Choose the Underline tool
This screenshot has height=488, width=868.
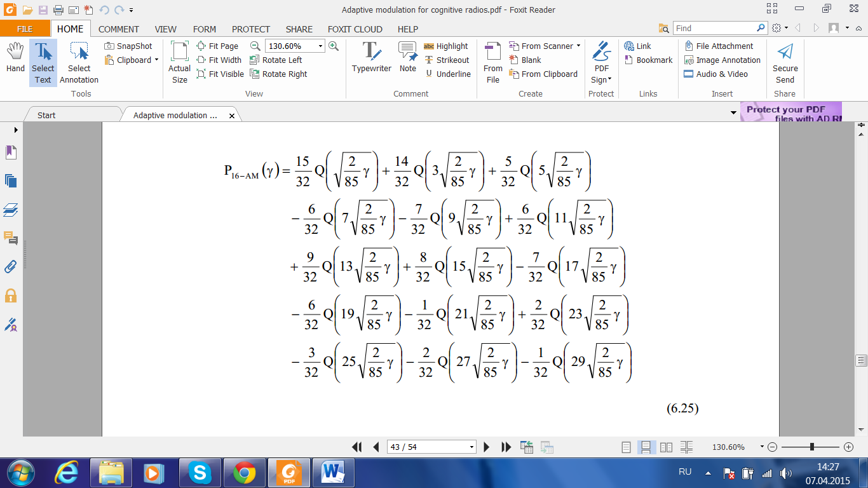pyautogui.click(x=447, y=74)
